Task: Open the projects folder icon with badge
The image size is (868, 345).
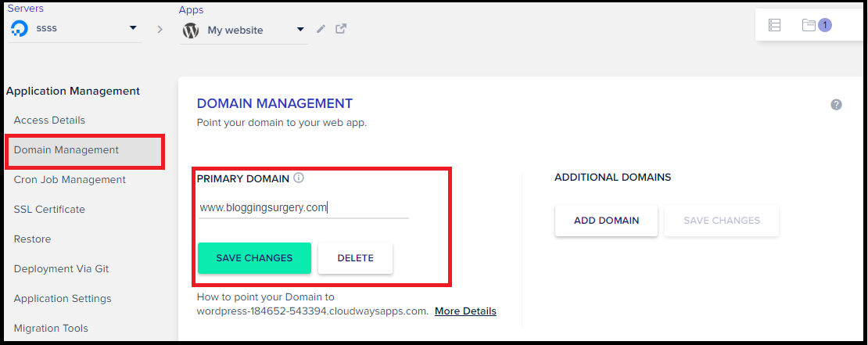Action: [x=809, y=25]
